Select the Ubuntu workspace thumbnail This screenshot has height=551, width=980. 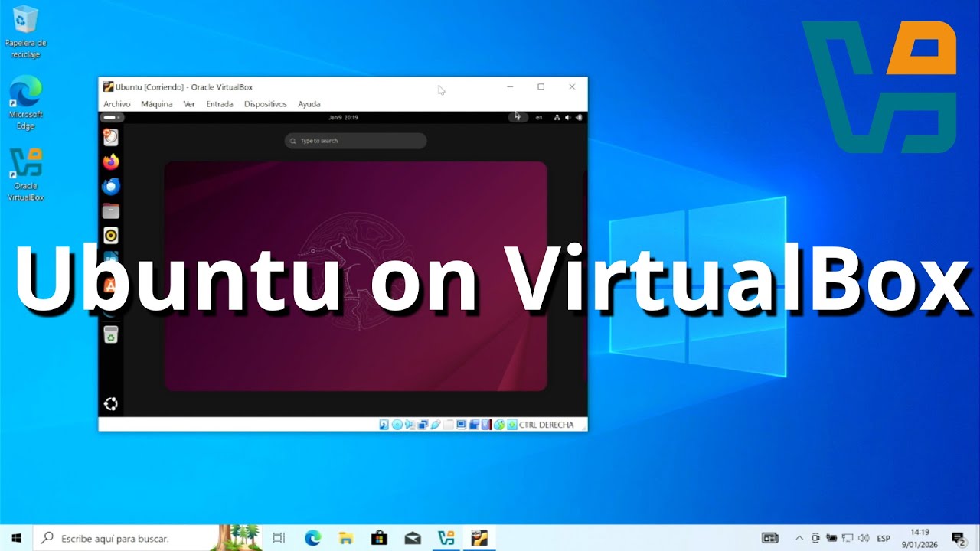point(356,276)
